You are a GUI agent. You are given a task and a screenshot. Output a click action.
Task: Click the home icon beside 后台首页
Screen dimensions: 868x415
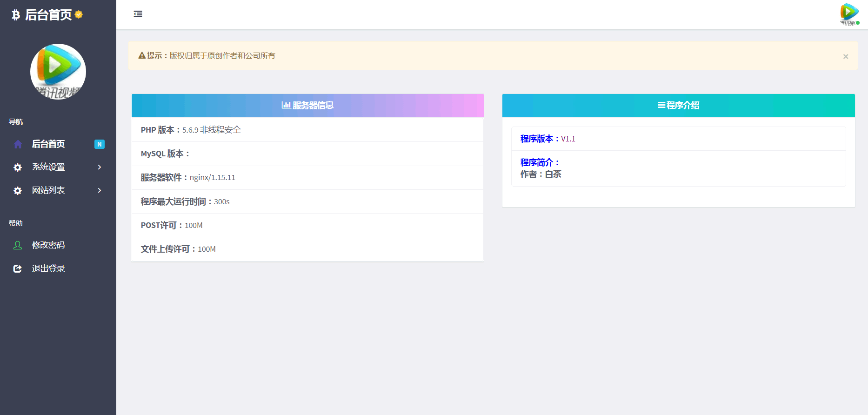(18, 144)
